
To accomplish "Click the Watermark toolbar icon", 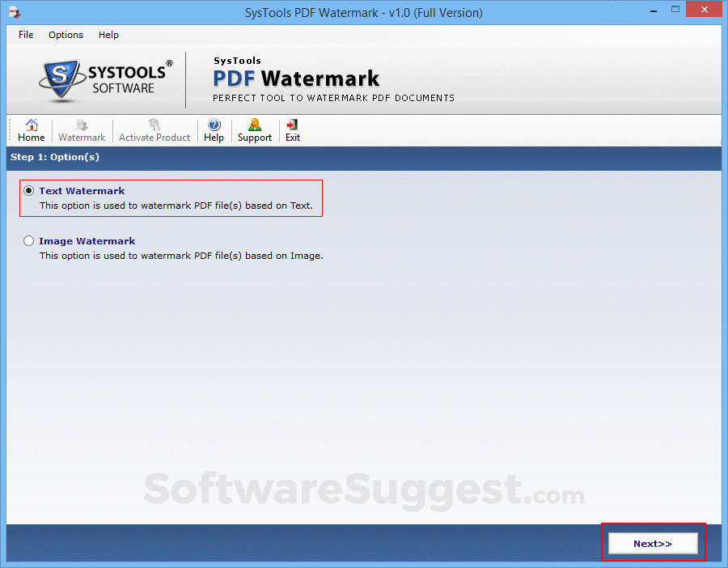I will point(82,130).
